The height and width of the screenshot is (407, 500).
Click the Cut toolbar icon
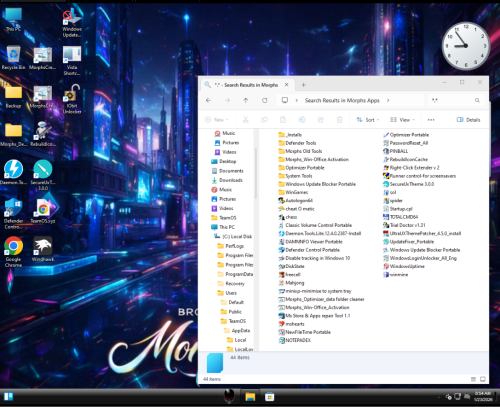pos(246,120)
